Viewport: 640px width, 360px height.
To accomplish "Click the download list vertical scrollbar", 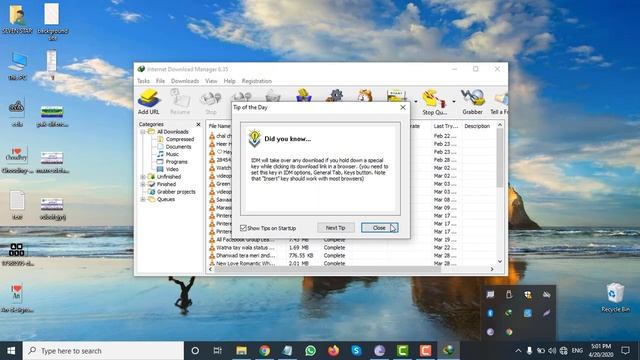I will tap(500, 159).
